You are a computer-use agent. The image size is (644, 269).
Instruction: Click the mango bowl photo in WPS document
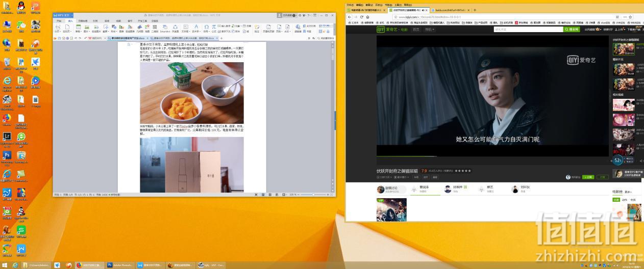coord(191,93)
